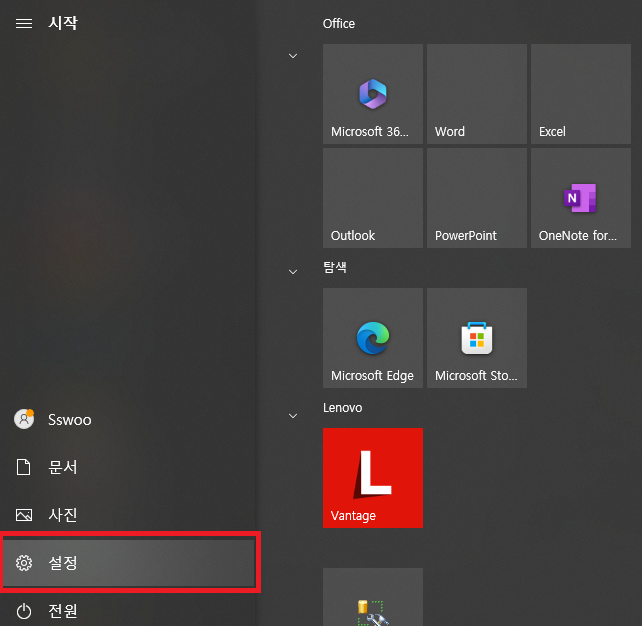Image resolution: width=642 pixels, height=626 pixels.
Task: Open the OneNote for Windows tile
Action: pos(581,198)
